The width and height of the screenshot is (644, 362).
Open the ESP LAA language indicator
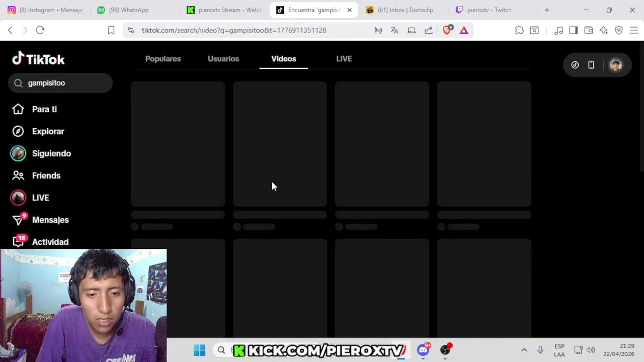(559, 350)
